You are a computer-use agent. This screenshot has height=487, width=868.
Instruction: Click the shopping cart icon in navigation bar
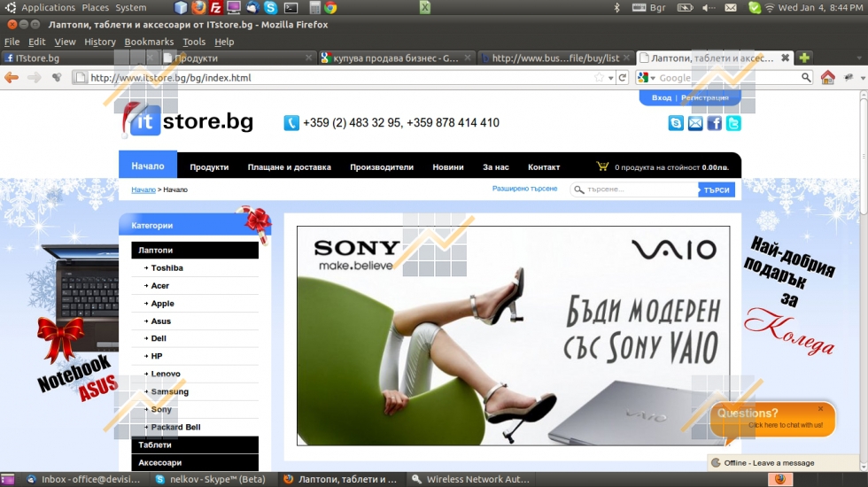point(602,166)
